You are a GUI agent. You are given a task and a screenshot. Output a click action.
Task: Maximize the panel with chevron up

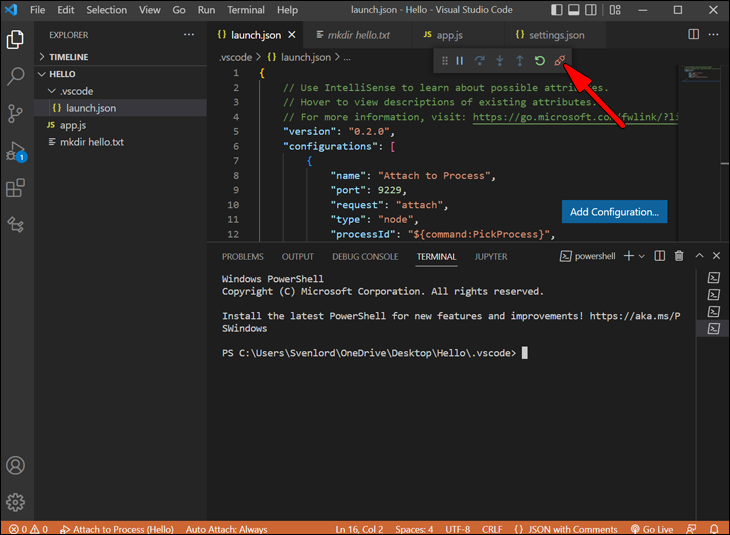click(699, 257)
